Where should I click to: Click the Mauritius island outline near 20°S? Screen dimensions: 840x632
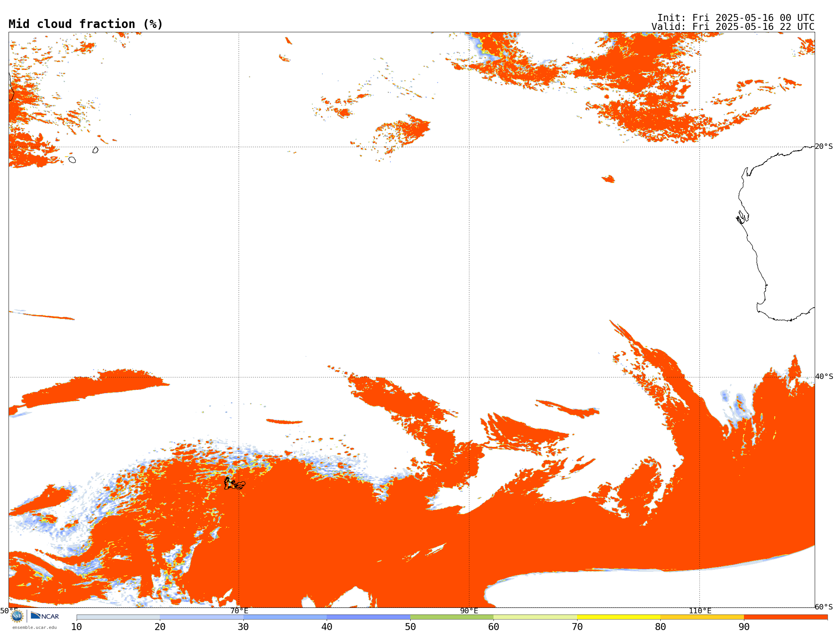tap(95, 150)
